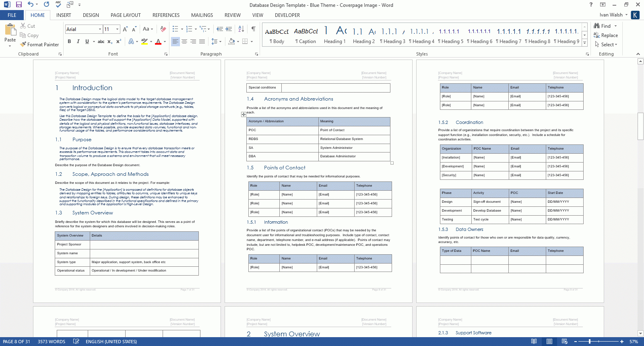
Task: Toggle Strikethrough formatting
Action: pyautogui.click(x=101, y=41)
